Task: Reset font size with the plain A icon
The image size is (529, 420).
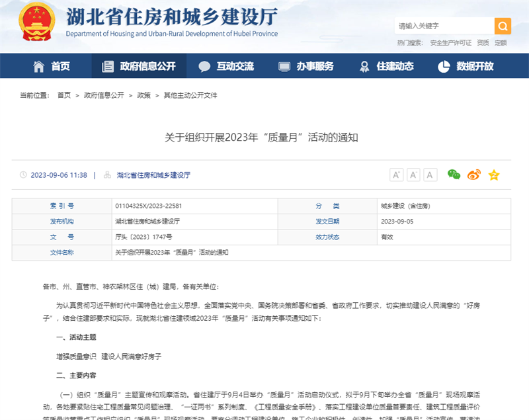Action: tap(429, 175)
